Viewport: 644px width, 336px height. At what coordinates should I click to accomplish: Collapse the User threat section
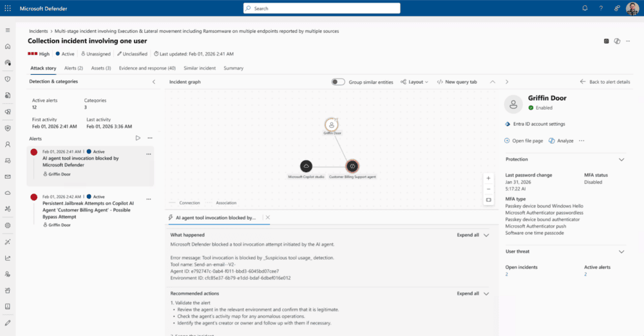tap(621, 252)
